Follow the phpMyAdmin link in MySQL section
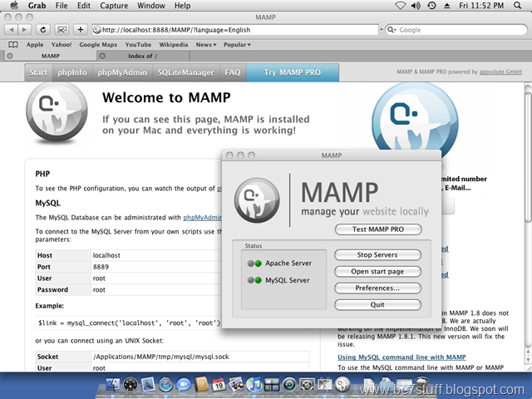 click(202, 218)
